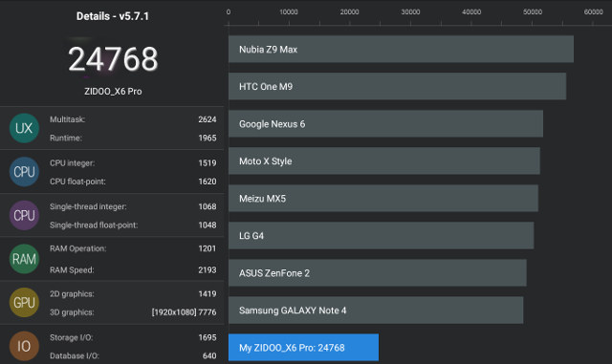Select the Google Nexus 6 comparison bar

[x=385, y=123]
